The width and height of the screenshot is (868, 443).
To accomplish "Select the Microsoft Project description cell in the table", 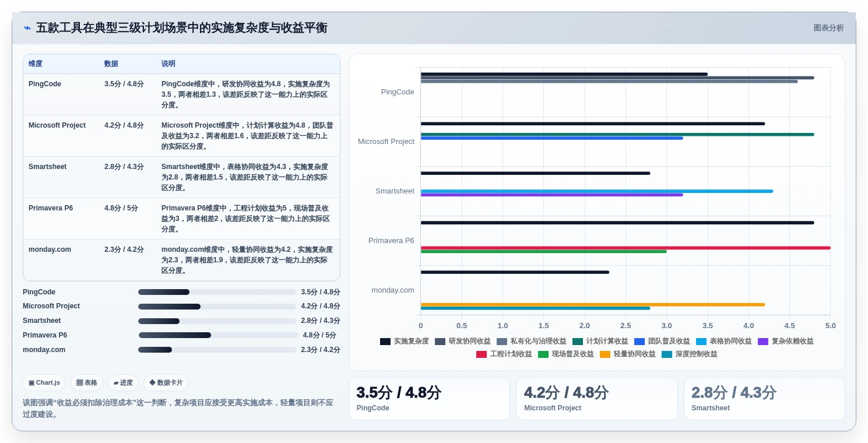I will pos(247,136).
